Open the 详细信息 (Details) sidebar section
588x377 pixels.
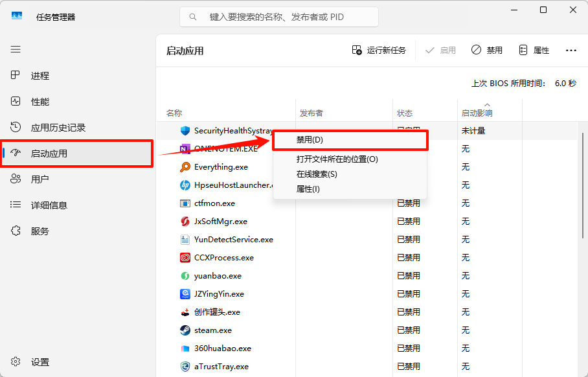[39, 205]
